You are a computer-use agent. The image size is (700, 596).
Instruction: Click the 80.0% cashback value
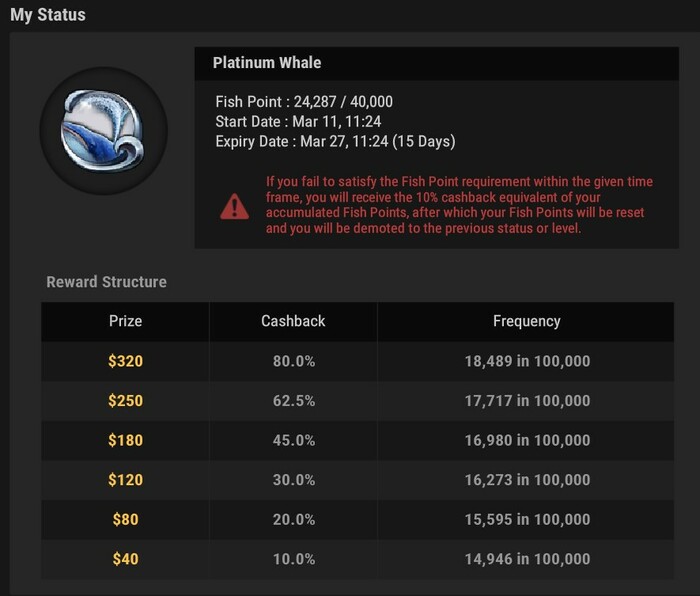294,361
